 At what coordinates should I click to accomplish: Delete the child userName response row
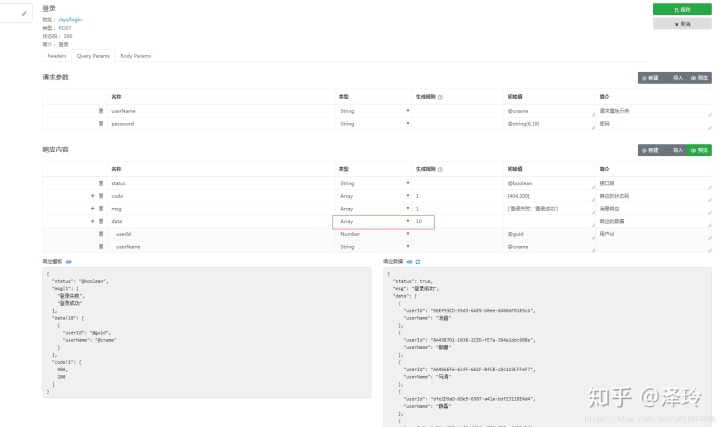pos(101,247)
